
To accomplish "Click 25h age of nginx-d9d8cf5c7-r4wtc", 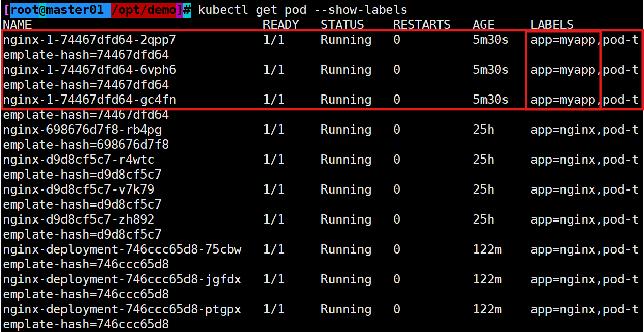I will click(483, 160).
